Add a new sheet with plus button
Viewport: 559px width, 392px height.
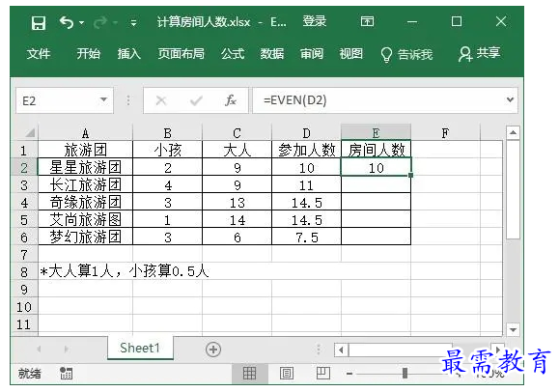point(213,350)
